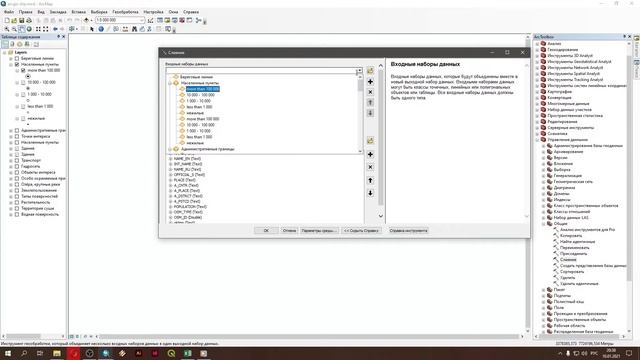Toggle the Водная поверхность layer checkbox
The image size is (640, 360).
point(17,214)
